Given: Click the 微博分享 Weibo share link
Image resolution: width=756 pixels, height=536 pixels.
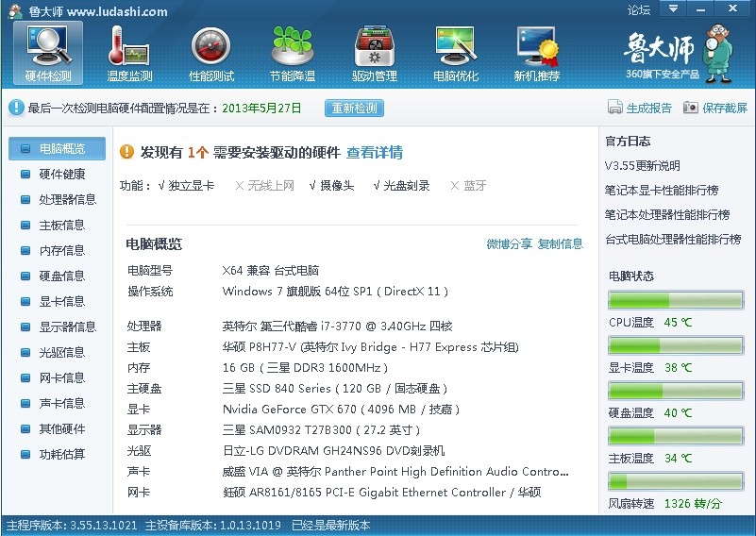Looking at the screenshot, I should pos(509,244).
